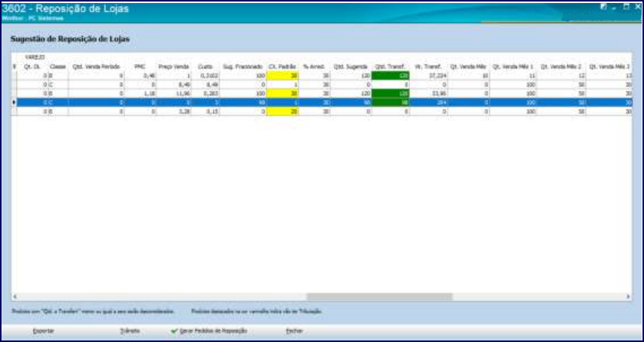Click the horizontal scrollbar thumb

click(x=379, y=296)
